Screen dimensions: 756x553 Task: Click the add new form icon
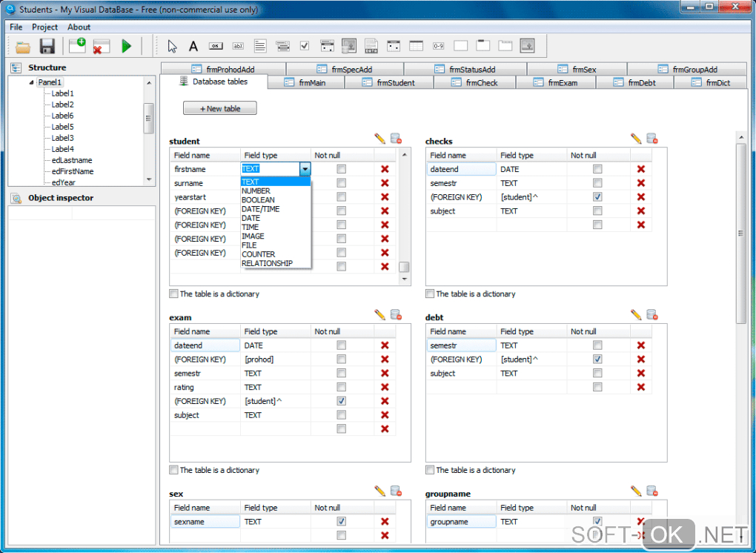pos(77,46)
